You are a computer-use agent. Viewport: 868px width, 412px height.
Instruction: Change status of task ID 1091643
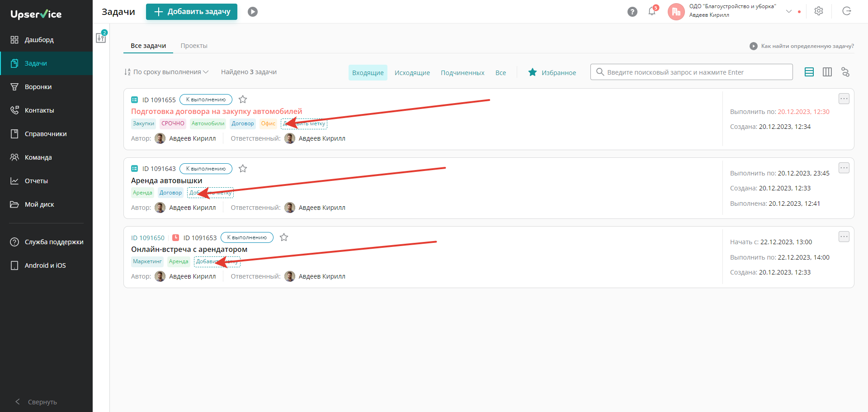pos(206,169)
